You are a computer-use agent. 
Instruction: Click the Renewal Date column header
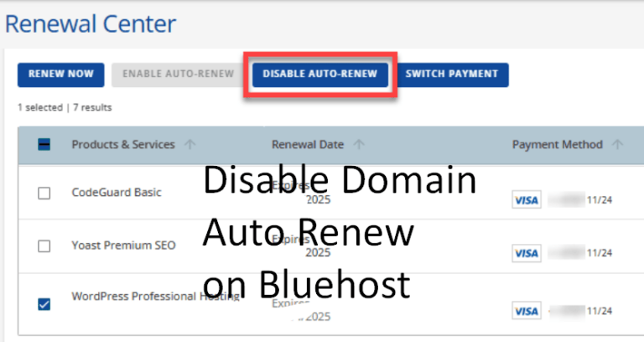(308, 144)
